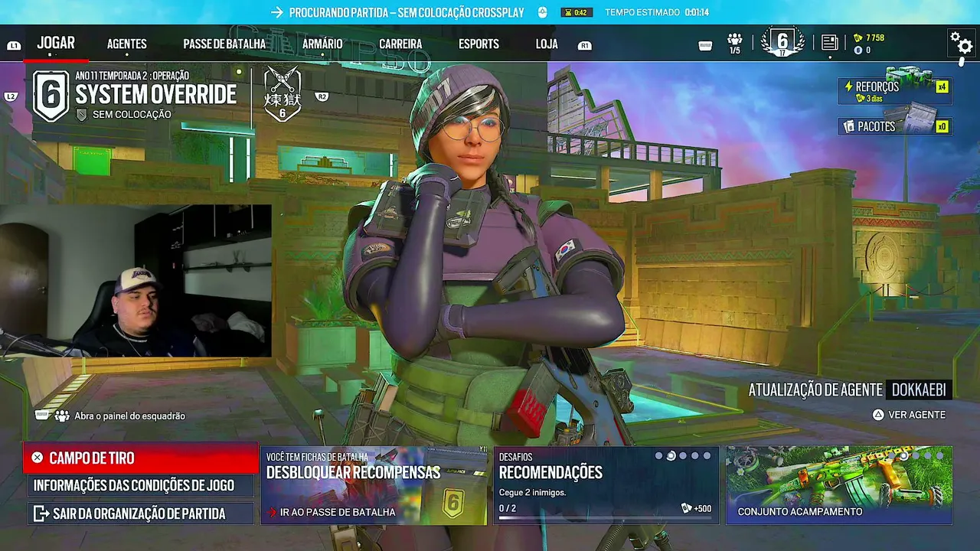Click the triangle button icon beside VER AGENTE
This screenshot has height=551, width=980.
878,415
